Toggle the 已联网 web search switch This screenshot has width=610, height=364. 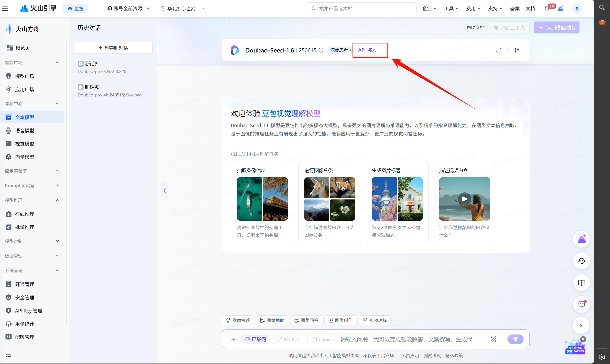click(256, 339)
